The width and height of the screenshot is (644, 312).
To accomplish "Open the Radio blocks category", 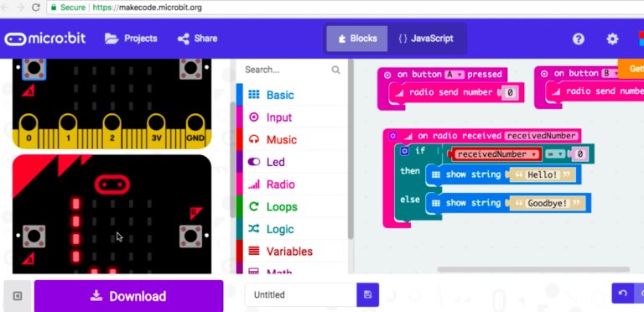I will click(x=292, y=185).
